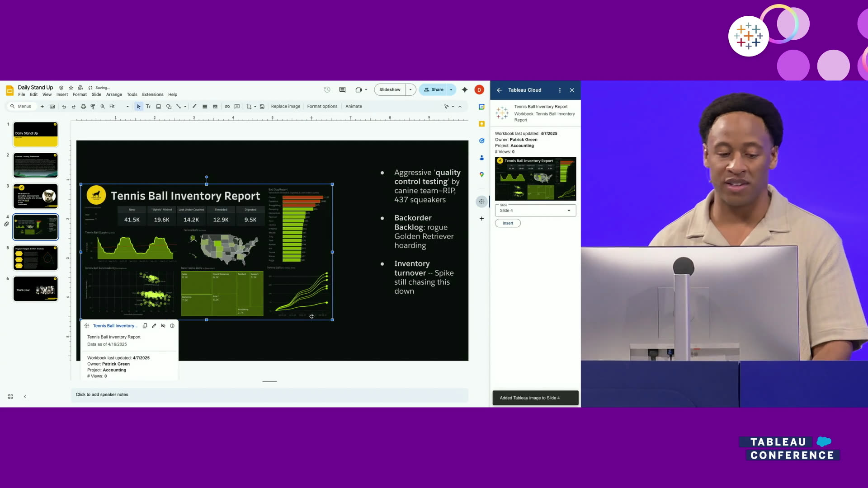Viewport: 868px width, 488px height.
Task: Click the print icon in toolbar
Action: [83, 107]
